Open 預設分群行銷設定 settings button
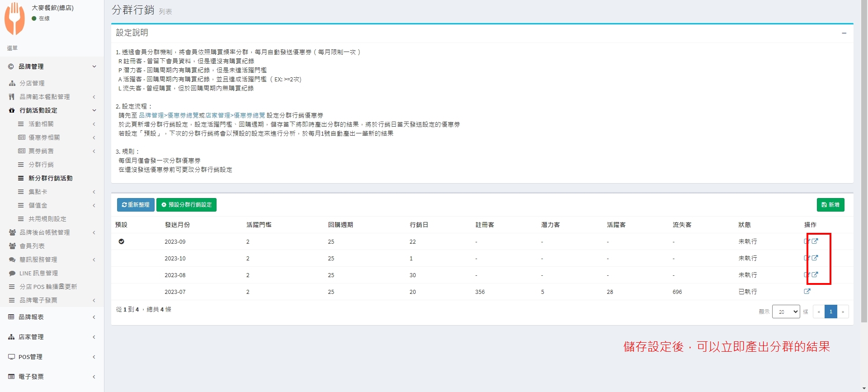Viewport: 868px width, 392px height. tap(186, 205)
